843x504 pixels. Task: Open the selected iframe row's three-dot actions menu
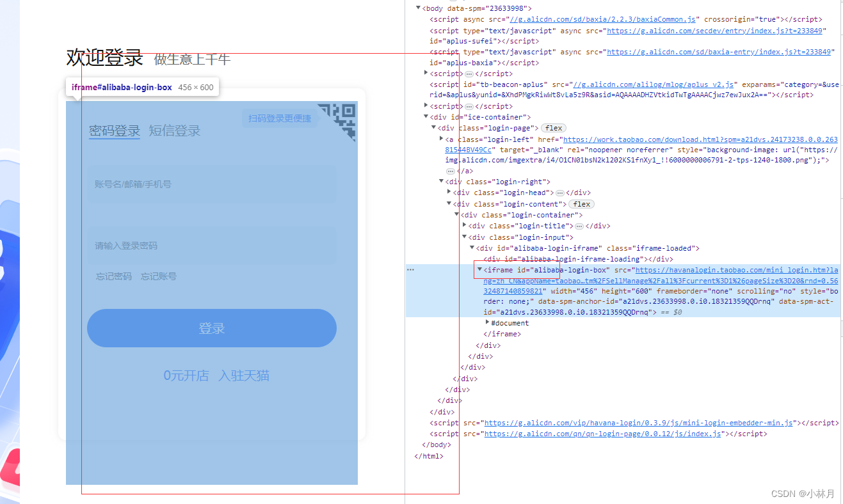410,269
